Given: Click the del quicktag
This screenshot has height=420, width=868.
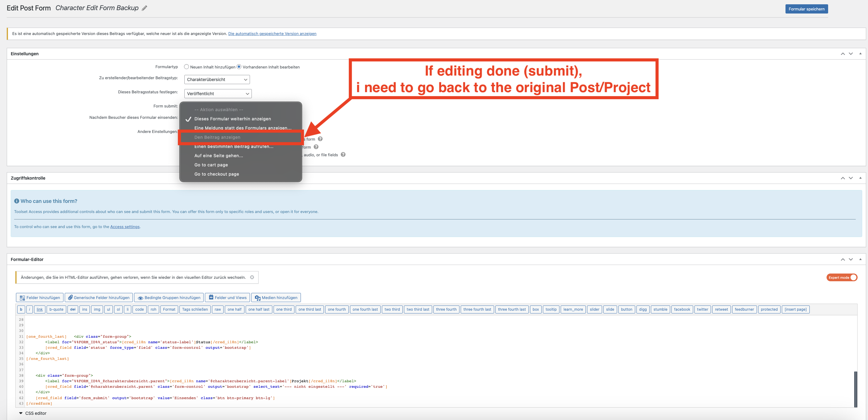Looking at the screenshot, I should coord(72,309).
